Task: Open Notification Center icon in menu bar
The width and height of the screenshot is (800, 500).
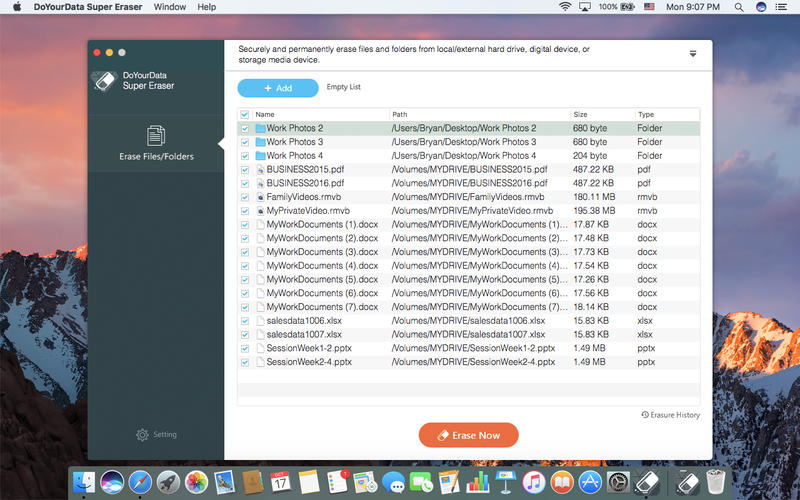Action: click(781, 7)
